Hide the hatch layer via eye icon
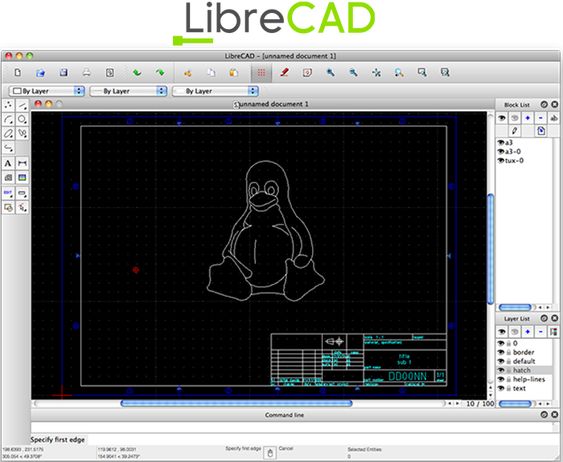The height and width of the screenshot is (462, 563). pos(501,370)
